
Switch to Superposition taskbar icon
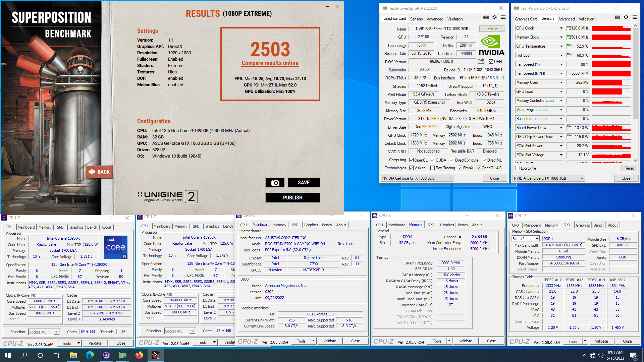156,355
